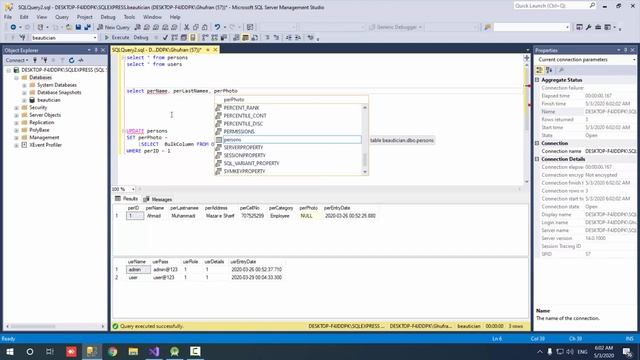The image size is (640, 360).
Task: Open Chrome from the taskbar
Action: (x=113, y=351)
